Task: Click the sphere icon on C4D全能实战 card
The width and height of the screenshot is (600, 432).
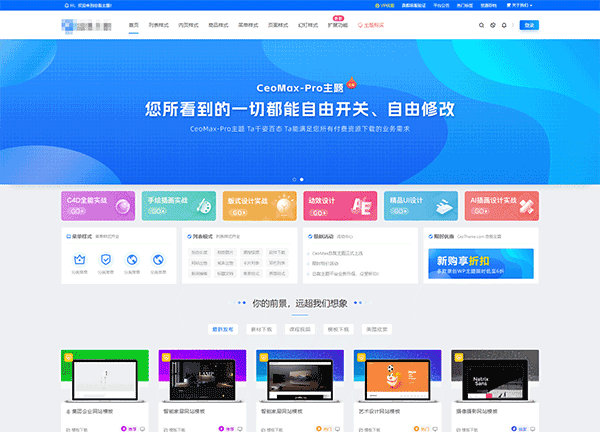Action: click(x=123, y=207)
